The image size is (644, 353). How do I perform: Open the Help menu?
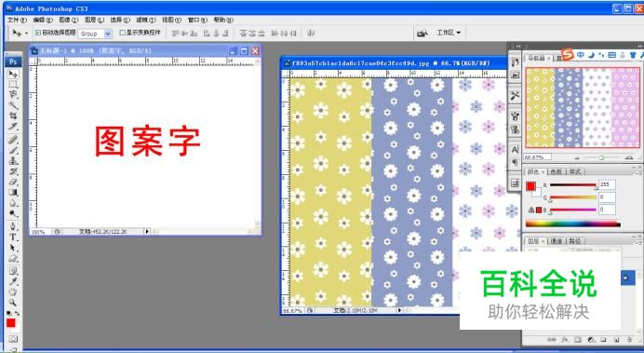223,20
